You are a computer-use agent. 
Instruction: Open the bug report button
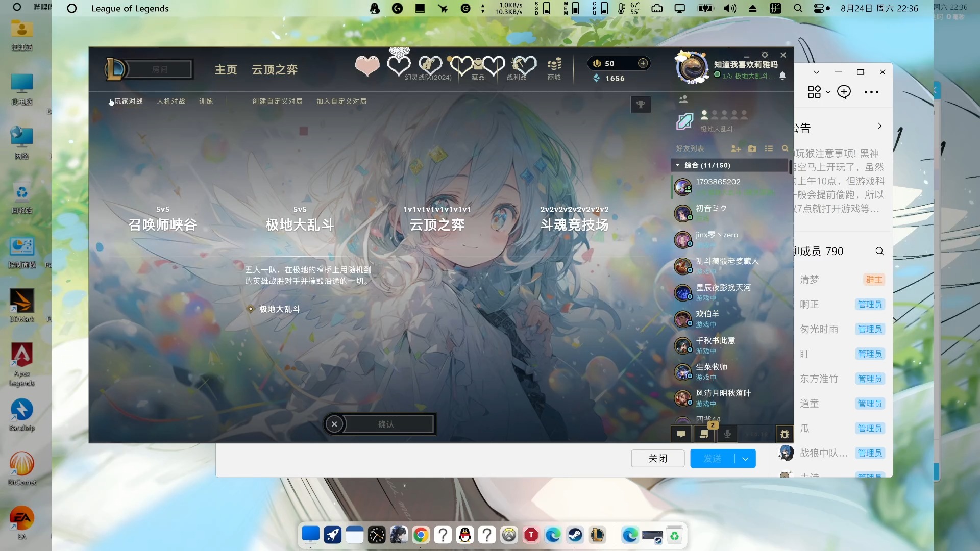click(x=785, y=434)
